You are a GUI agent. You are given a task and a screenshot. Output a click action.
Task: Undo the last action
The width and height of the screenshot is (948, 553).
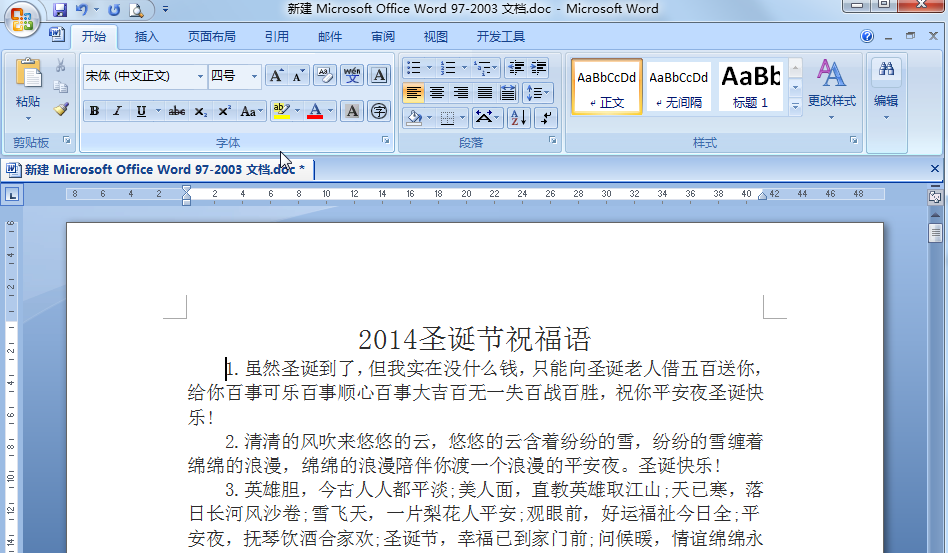tap(81, 10)
